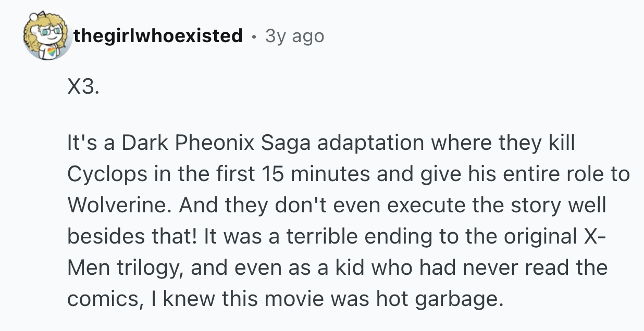Click the '3y ago' timestamp
The width and height of the screenshot is (644, 331).
[x=294, y=36]
